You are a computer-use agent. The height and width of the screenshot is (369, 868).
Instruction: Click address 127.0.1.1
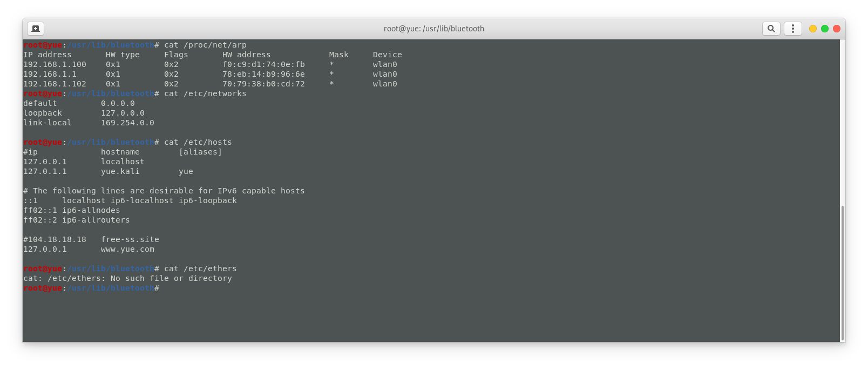[45, 171]
